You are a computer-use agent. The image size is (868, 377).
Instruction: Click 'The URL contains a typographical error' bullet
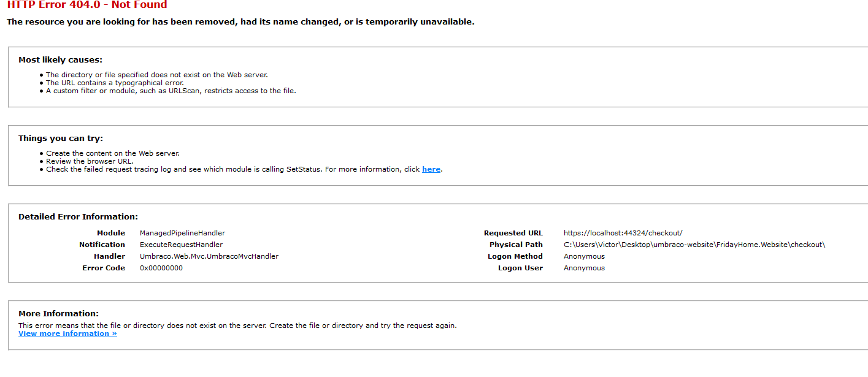[x=115, y=83]
